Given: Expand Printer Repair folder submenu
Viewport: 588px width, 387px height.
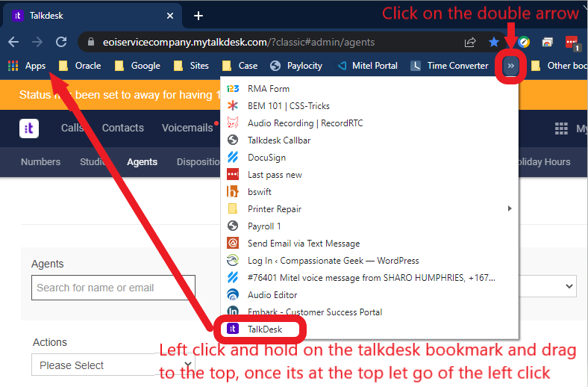Looking at the screenshot, I should [369, 208].
